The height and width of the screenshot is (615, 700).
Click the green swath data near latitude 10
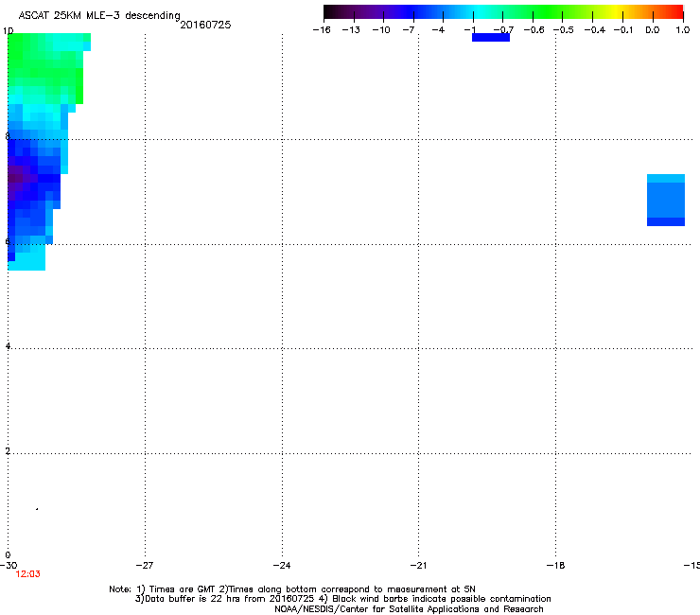coord(44,67)
